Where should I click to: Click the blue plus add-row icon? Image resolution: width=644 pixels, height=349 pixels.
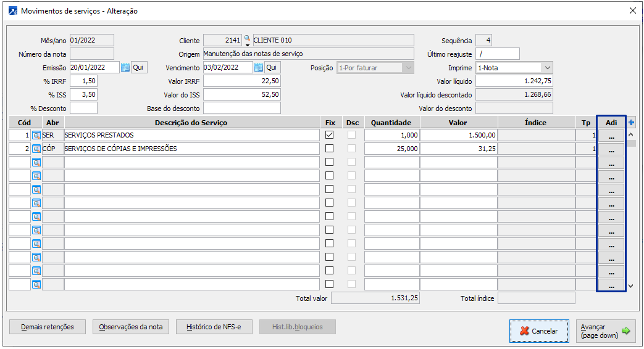631,123
